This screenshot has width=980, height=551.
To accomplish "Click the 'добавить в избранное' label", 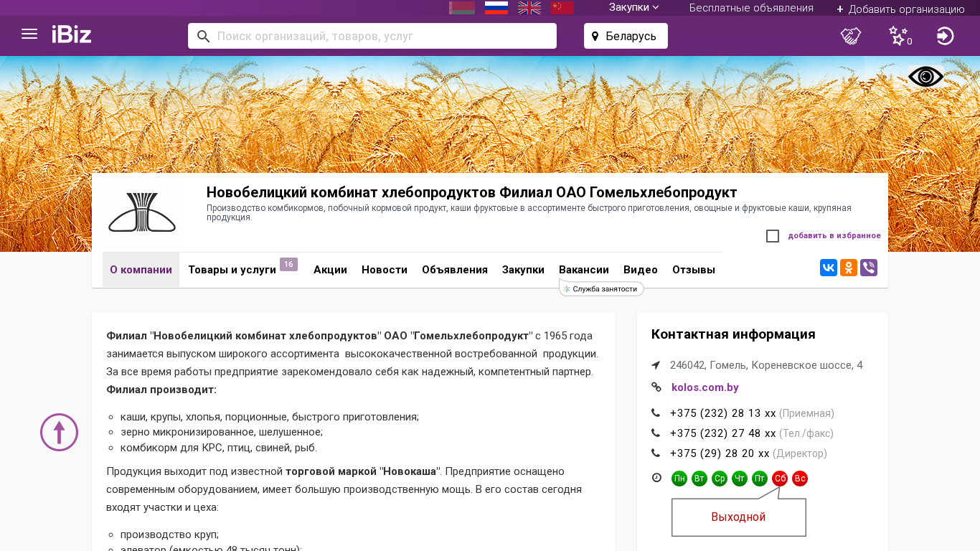I will click(834, 235).
